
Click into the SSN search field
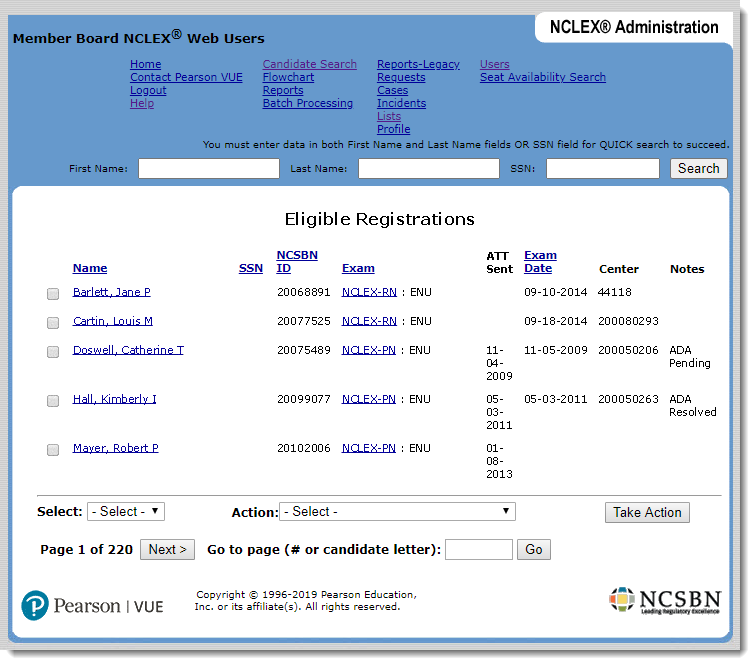[x=602, y=169]
